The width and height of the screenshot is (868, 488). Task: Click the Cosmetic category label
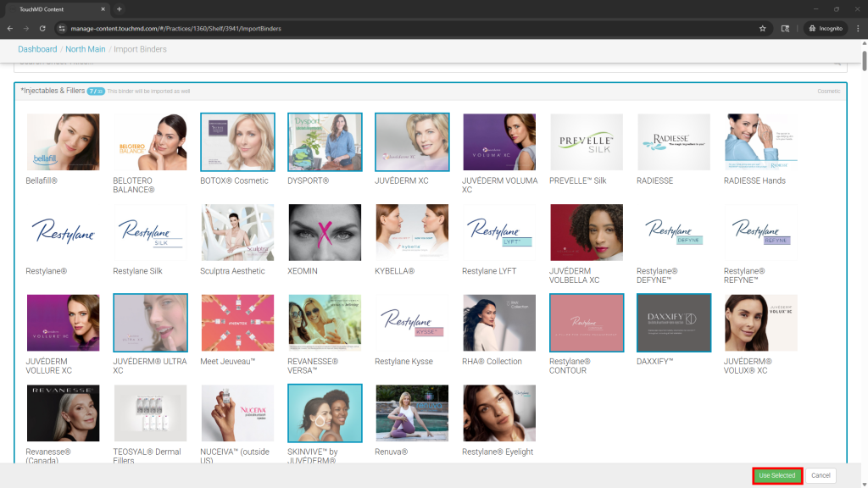(x=829, y=91)
